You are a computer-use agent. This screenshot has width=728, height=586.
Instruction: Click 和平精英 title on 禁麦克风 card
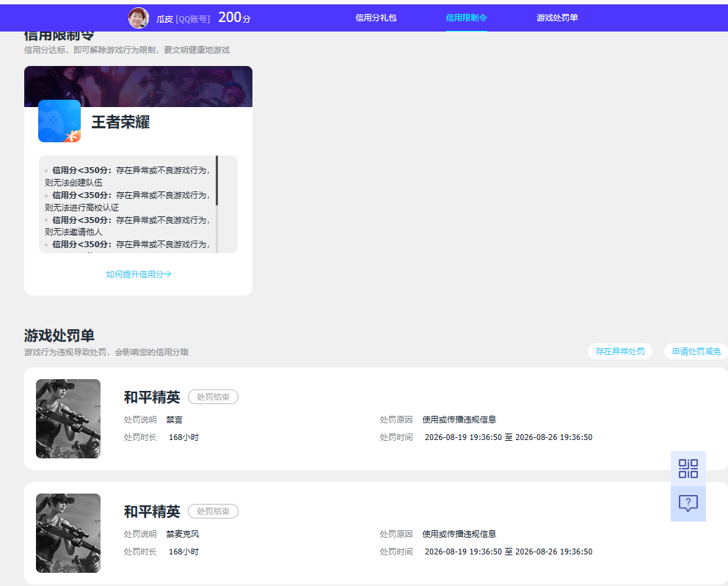coord(152,511)
